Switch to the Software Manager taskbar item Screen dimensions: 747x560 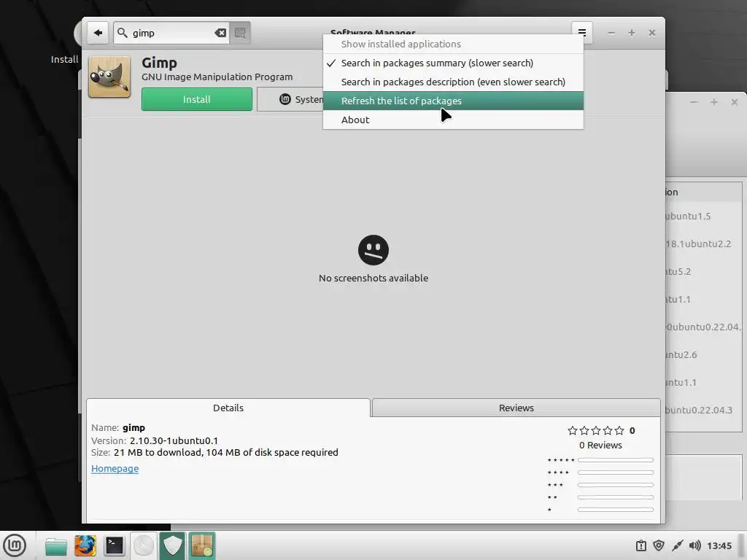[202, 545]
